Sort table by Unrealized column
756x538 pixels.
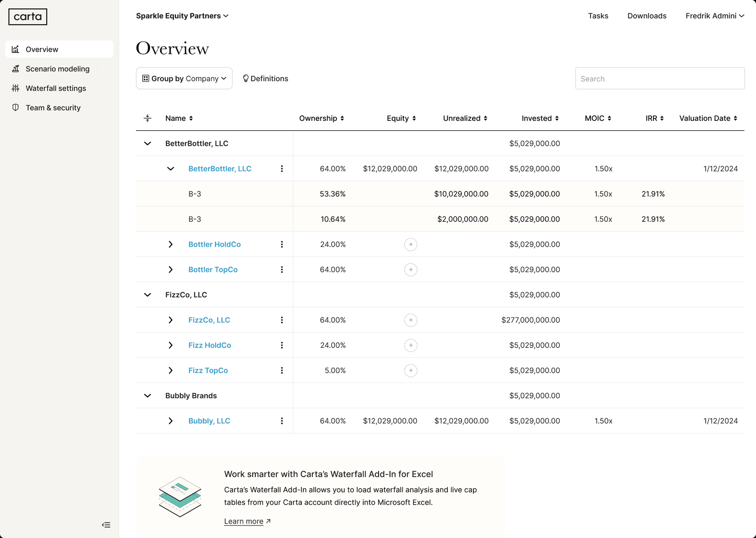pyautogui.click(x=465, y=118)
